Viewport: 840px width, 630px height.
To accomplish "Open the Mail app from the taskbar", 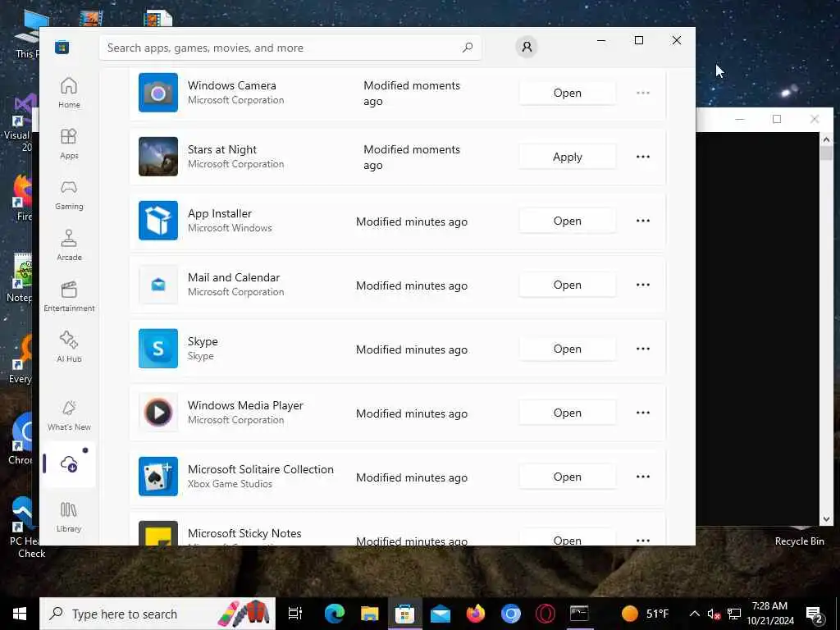I will (x=441, y=614).
